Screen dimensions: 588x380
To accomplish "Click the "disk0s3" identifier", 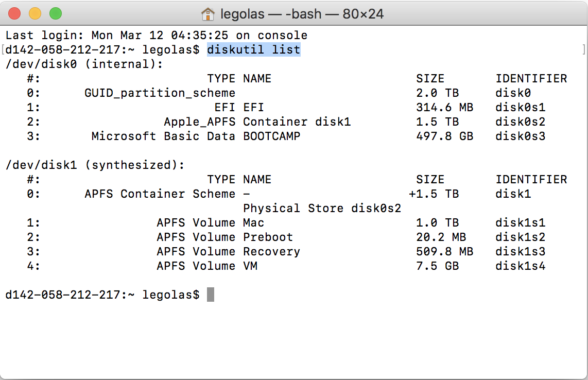I will pyautogui.click(x=520, y=136).
